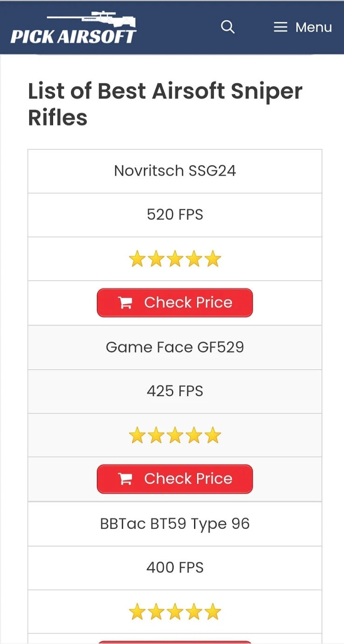Click the 425 FPS table cell
Viewport: 344px width, 644px height.
[175, 391]
